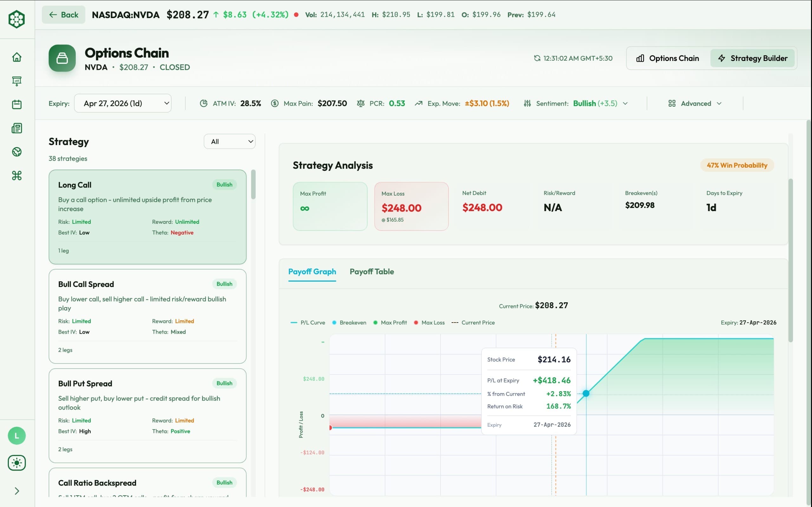Image resolution: width=812 pixels, height=507 pixels.
Task: Open the command-key sidebar icon
Action: pos(17,175)
